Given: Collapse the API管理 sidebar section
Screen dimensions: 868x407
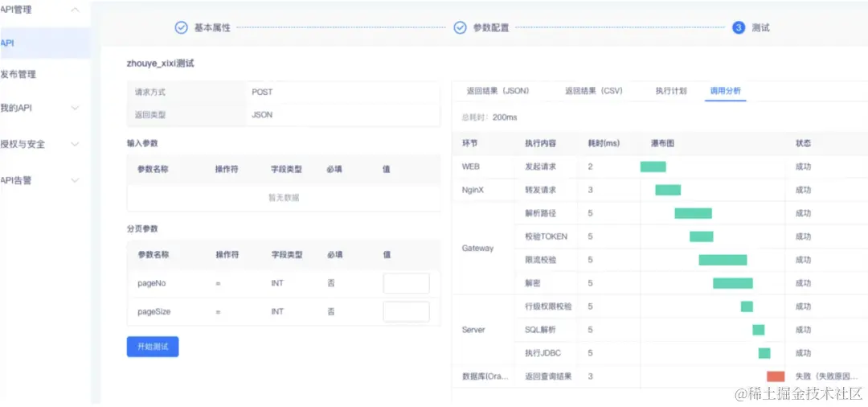Looking at the screenshot, I should tap(76, 10).
